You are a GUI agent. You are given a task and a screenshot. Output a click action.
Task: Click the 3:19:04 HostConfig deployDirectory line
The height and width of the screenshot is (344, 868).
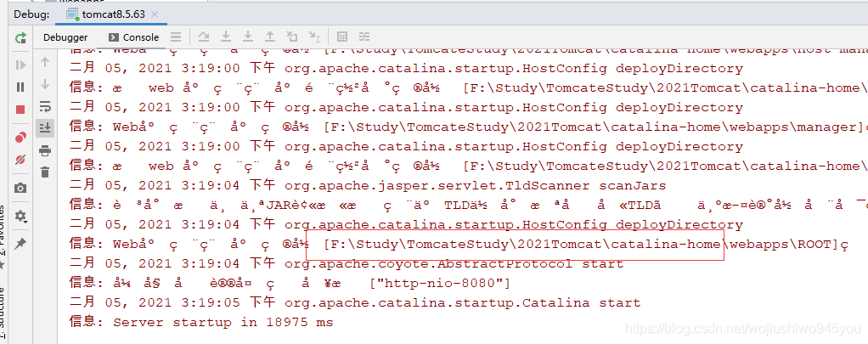(406, 224)
